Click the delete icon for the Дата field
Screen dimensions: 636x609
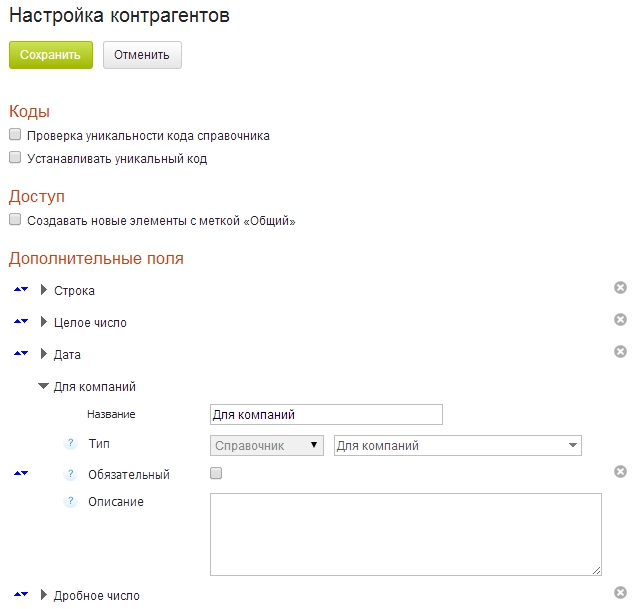(x=620, y=352)
